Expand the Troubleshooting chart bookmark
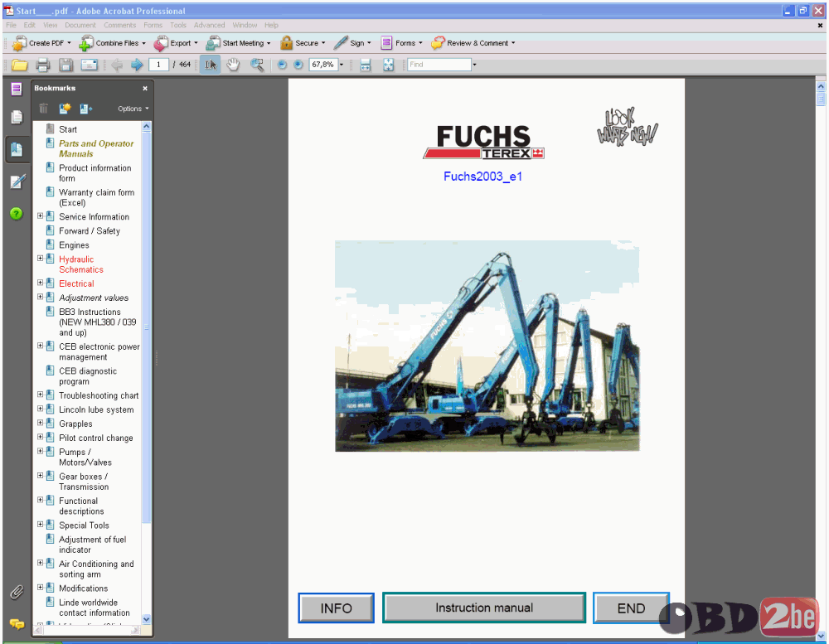Viewport: 829px width, 644px height. pos(40,395)
